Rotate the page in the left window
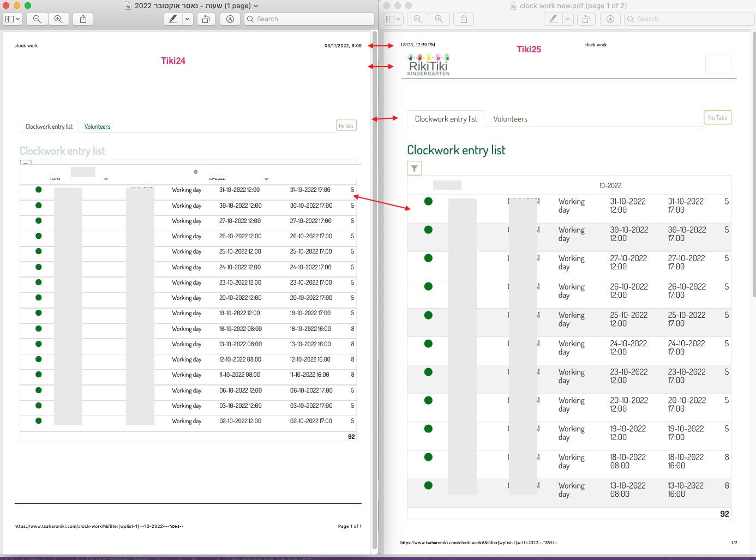This screenshot has width=756, height=560. tap(206, 19)
